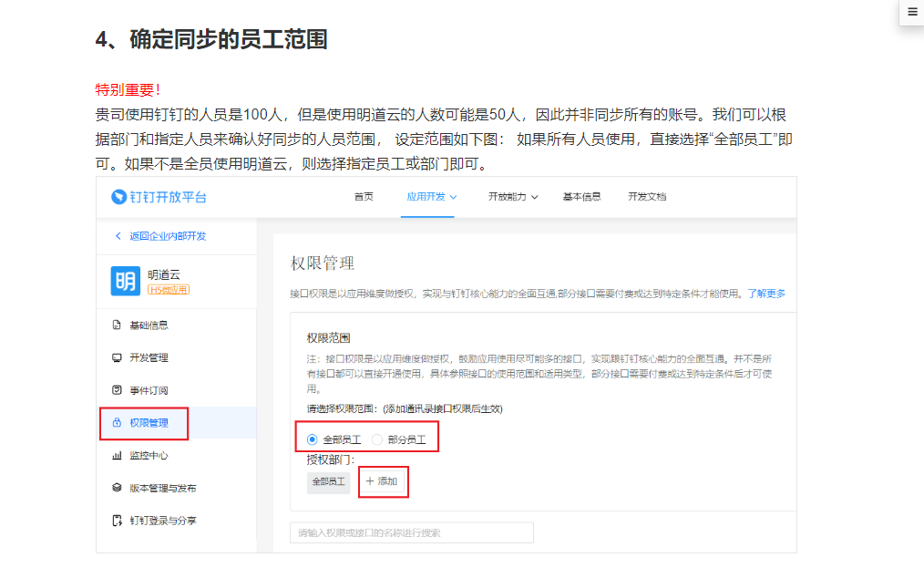Image resolution: width=924 pixels, height=568 pixels.
Task: Click the permission name search input field
Action: 411,532
